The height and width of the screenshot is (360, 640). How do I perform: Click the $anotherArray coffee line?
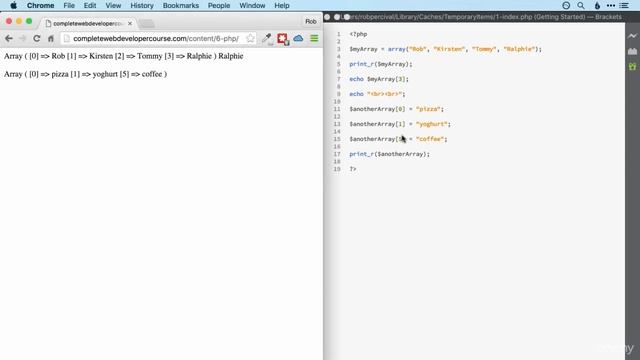point(398,139)
